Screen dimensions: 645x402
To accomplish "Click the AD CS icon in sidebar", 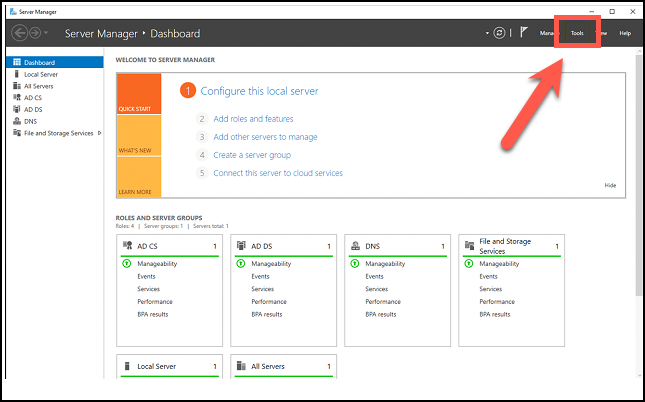I will pyautogui.click(x=17, y=97).
